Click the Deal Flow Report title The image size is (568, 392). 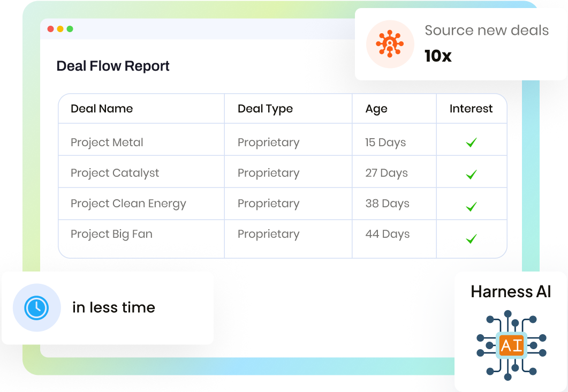113,66
